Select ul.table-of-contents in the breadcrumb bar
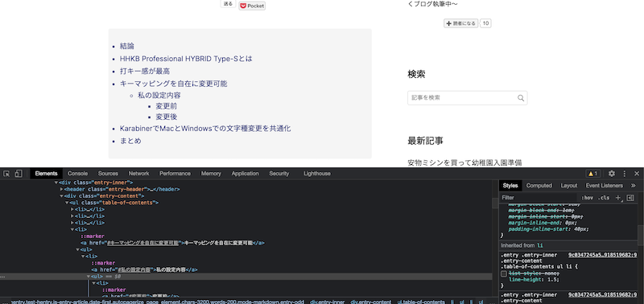Viewport: 644px width, 304px height. (420, 302)
